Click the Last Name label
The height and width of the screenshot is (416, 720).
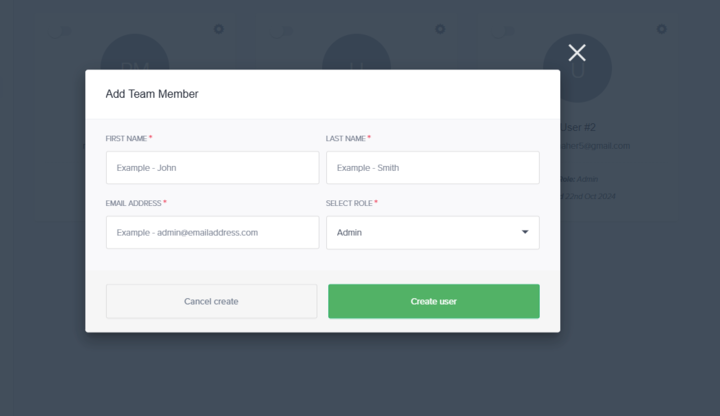click(x=346, y=138)
